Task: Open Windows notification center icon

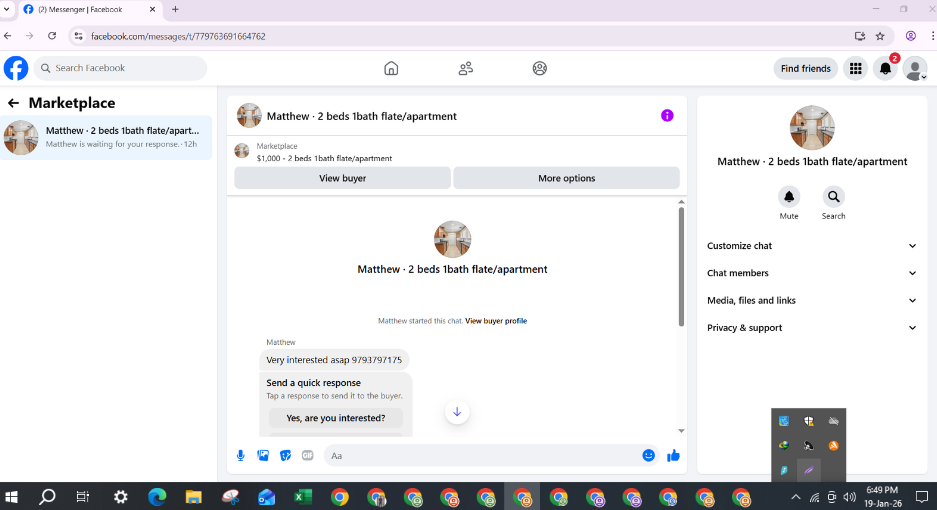Action: tap(921, 497)
